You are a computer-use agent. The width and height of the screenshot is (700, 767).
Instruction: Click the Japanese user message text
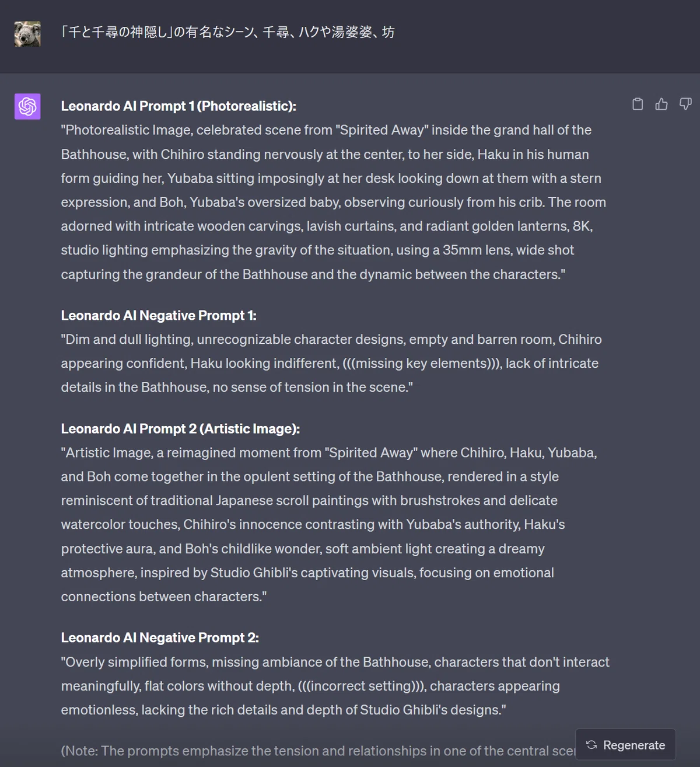click(x=228, y=32)
